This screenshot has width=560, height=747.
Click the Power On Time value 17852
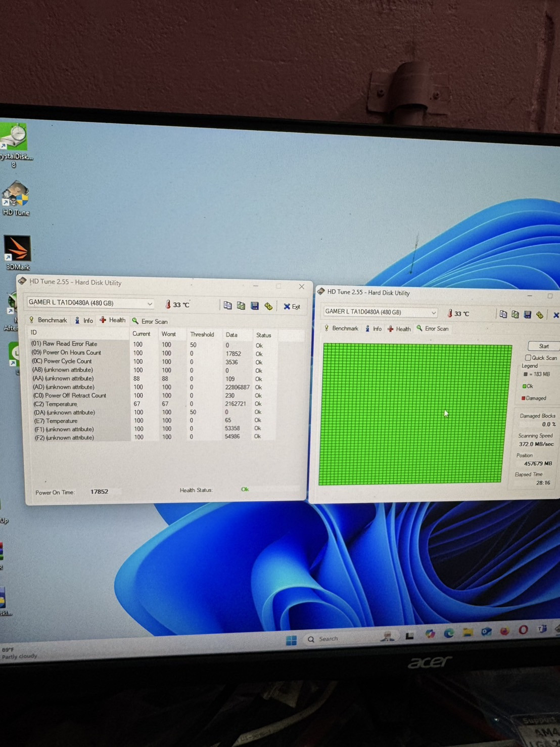coord(99,492)
